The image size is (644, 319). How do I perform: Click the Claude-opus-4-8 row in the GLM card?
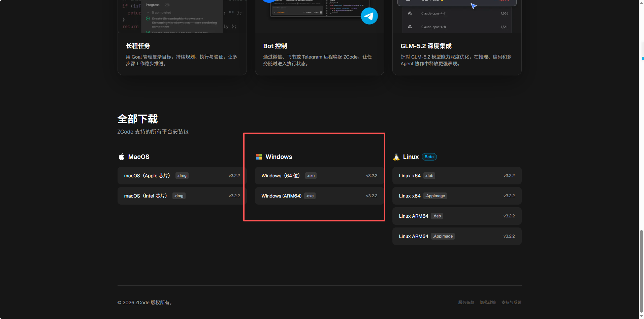point(457,27)
